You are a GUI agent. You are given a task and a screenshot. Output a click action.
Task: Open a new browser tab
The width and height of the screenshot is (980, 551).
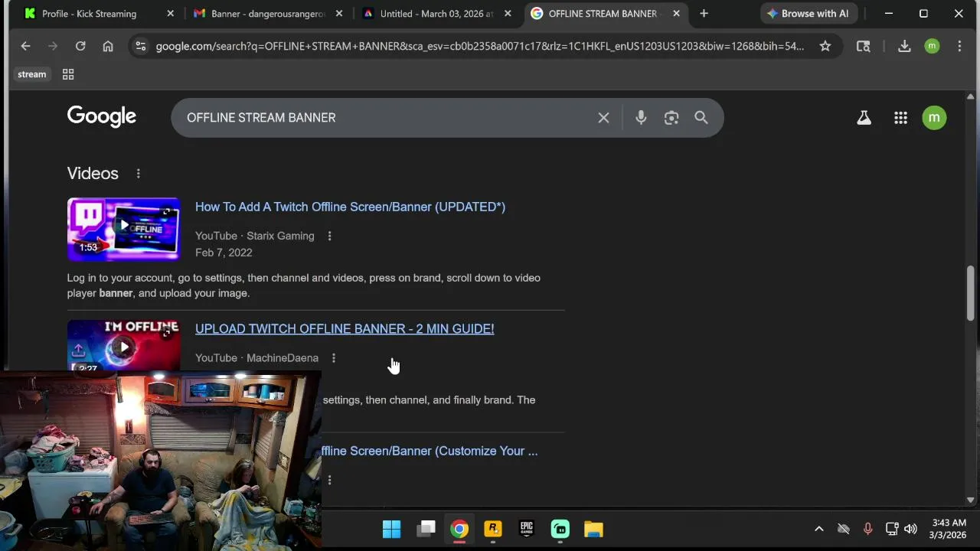click(704, 14)
